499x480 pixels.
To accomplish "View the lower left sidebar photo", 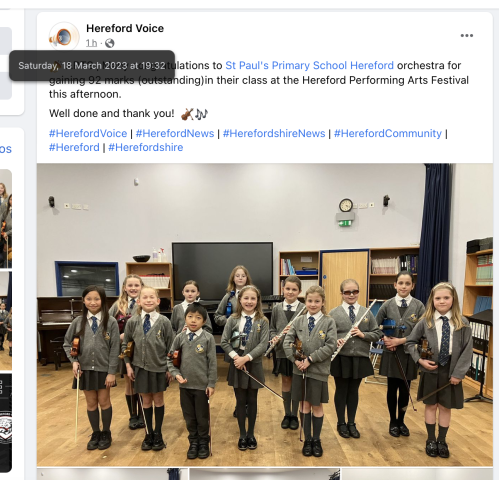I will coord(6,320).
